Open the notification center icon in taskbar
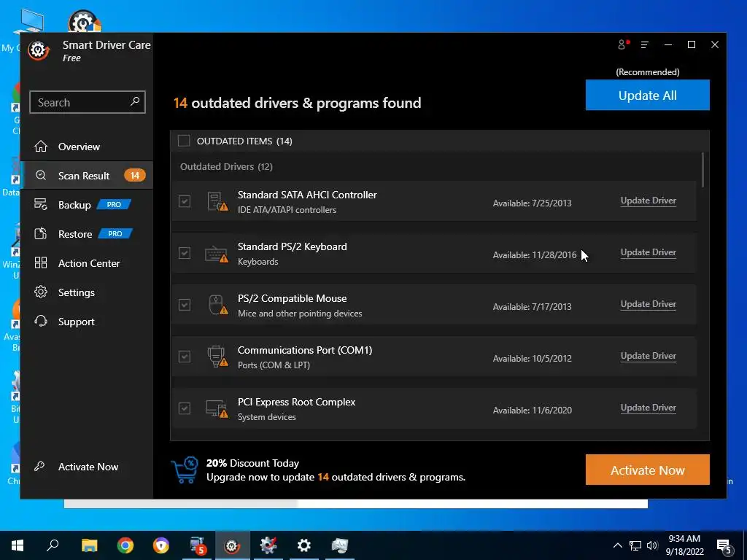The image size is (747, 560). 724,546
